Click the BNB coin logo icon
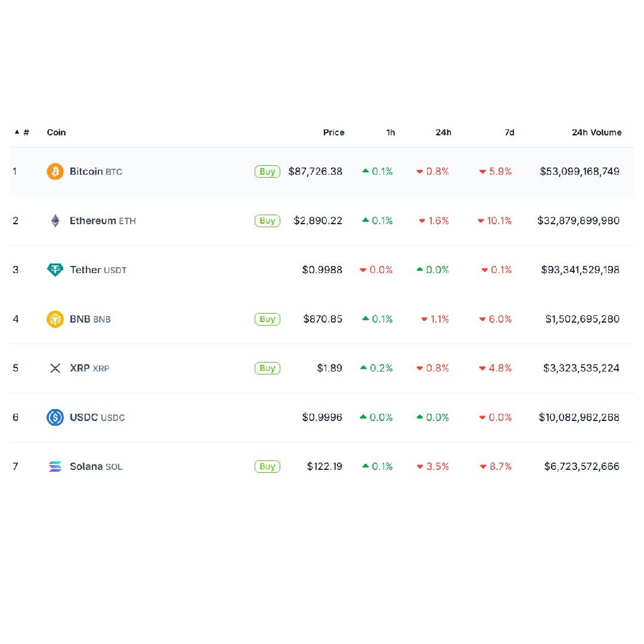The width and height of the screenshot is (644, 644). [55, 319]
